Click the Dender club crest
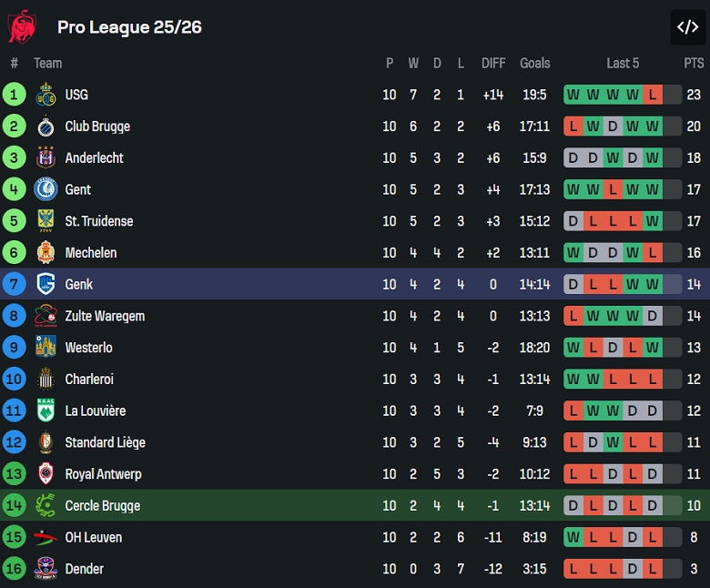The height and width of the screenshot is (588, 710). tap(46, 569)
